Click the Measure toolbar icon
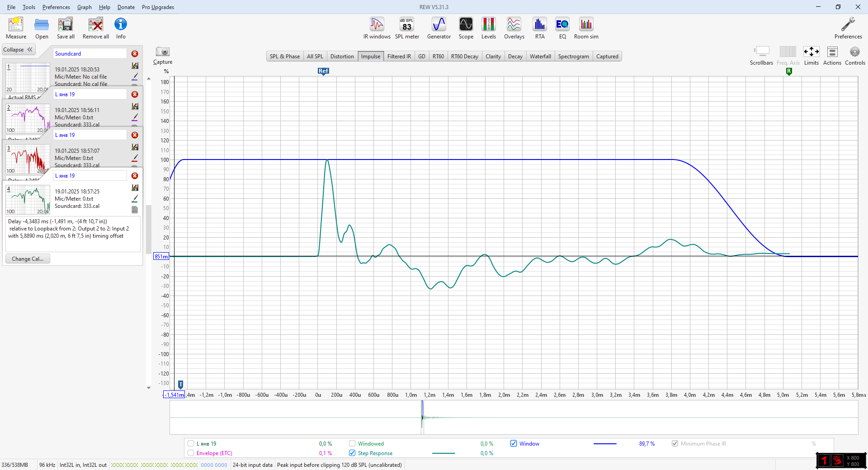Viewport: 868px width, 470px height. tap(16, 28)
